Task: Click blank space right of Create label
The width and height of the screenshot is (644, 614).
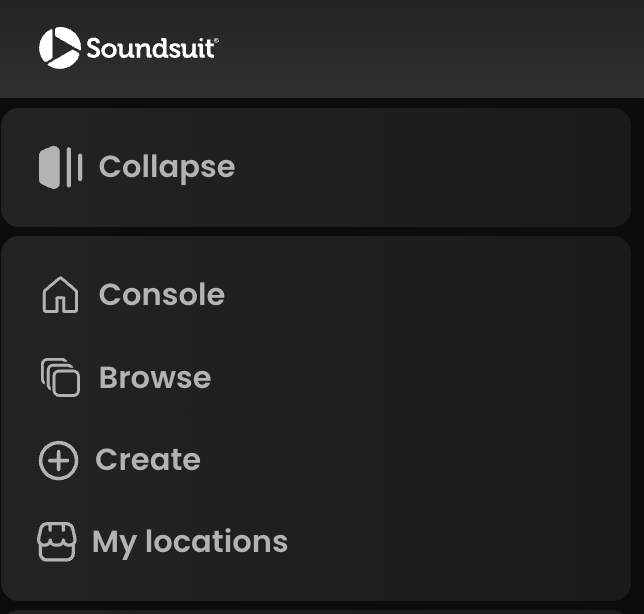Action: [430, 460]
